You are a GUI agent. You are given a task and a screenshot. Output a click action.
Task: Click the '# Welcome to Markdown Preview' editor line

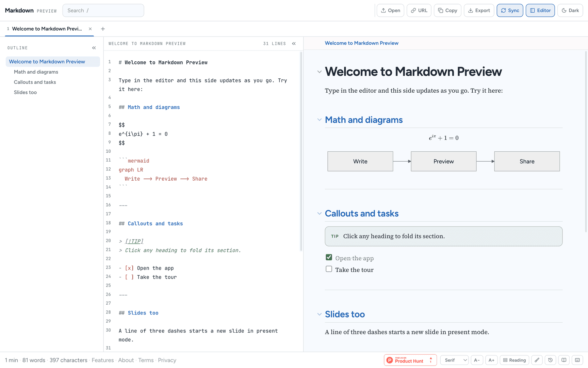pos(163,63)
